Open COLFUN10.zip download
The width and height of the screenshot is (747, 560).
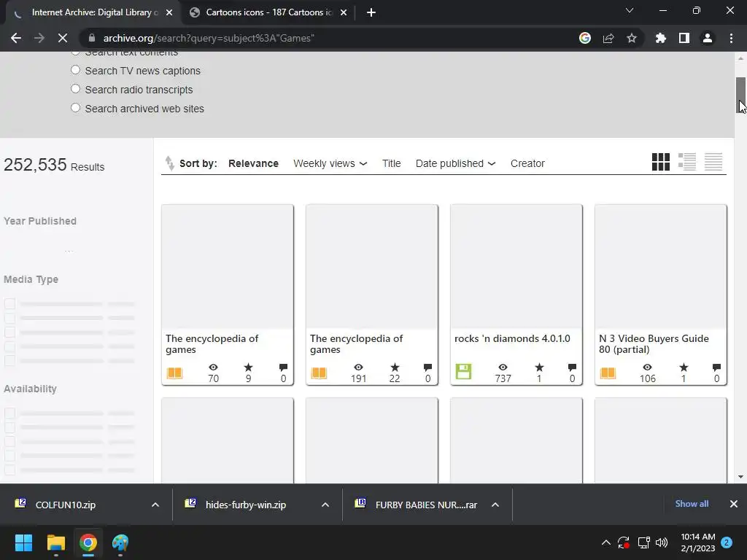point(65,505)
